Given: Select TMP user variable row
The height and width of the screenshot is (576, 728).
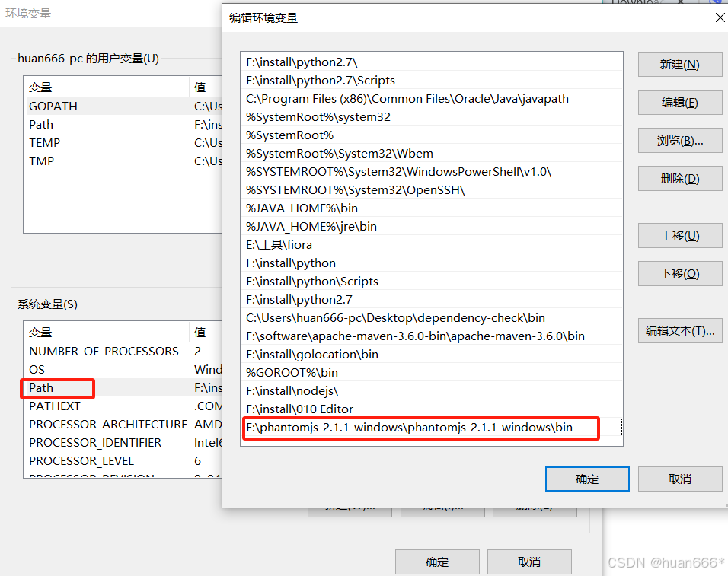Looking at the screenshot, I should tap(123, 161).
